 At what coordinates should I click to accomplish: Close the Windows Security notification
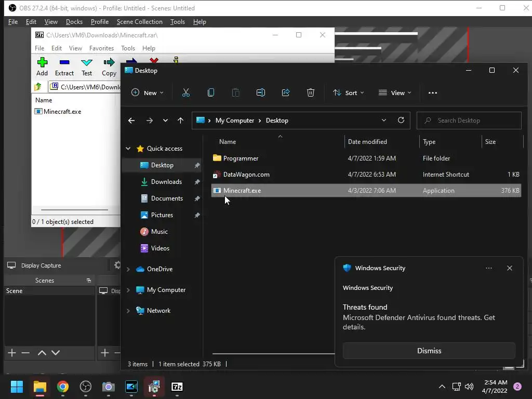pyautogui.click(x=510, y=268)
